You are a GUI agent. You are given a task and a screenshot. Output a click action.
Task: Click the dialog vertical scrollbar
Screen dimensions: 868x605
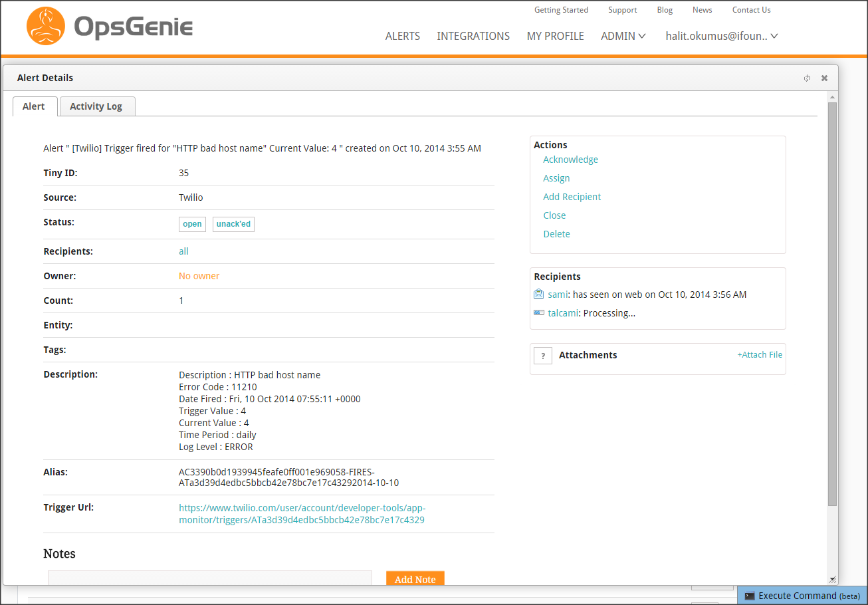point(832,304)
